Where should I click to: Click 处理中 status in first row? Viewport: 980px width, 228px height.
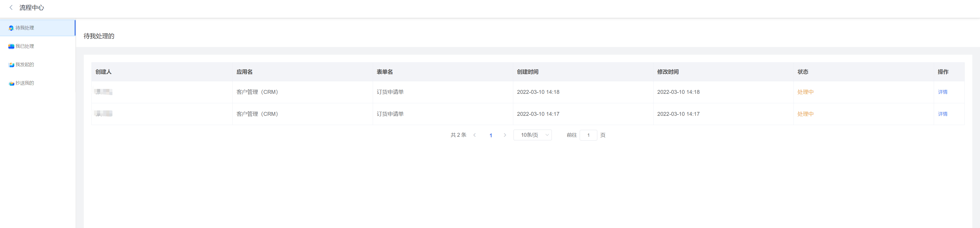click(805, 92)
